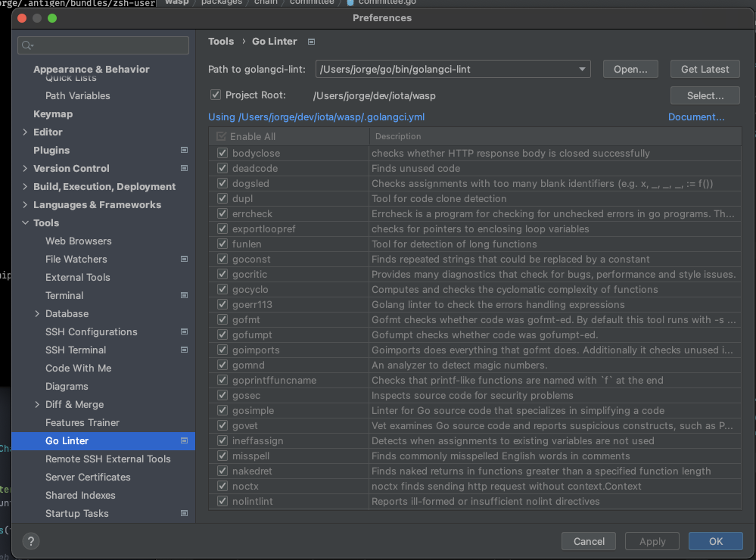Open the .golangci.yml config link

point(316,117)
